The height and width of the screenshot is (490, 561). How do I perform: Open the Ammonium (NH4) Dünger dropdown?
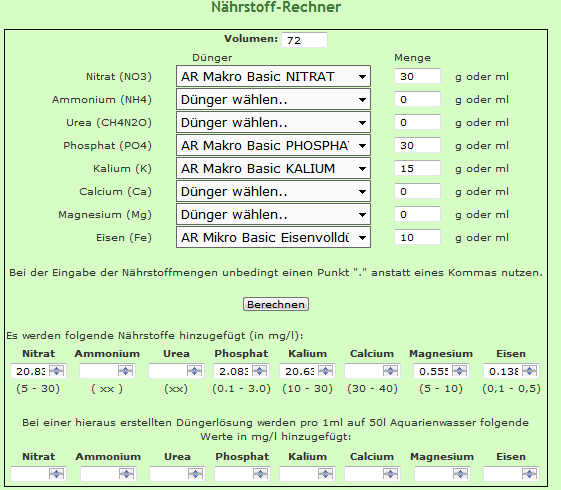[273, 99]
